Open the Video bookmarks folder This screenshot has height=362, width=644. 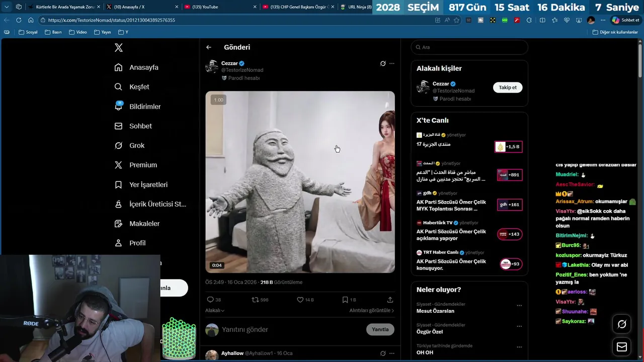(x=77, y=32)
